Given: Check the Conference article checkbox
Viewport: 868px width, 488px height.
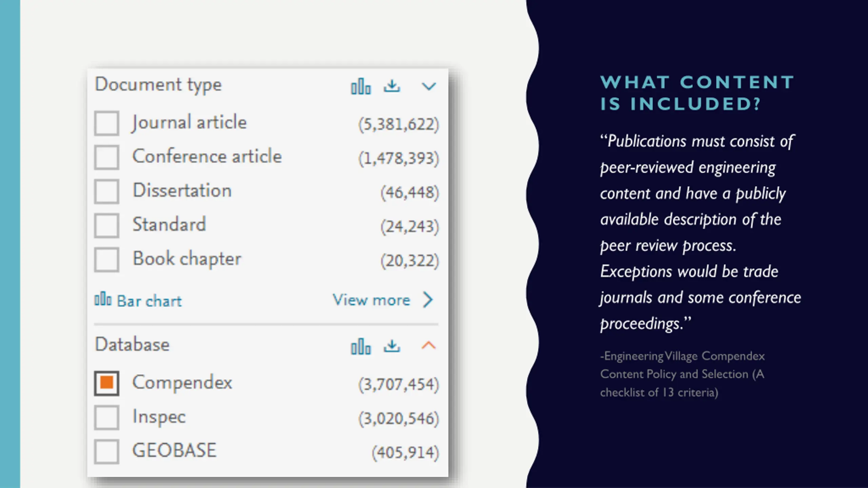Looking at the screenshot, I should coord(106,157).
